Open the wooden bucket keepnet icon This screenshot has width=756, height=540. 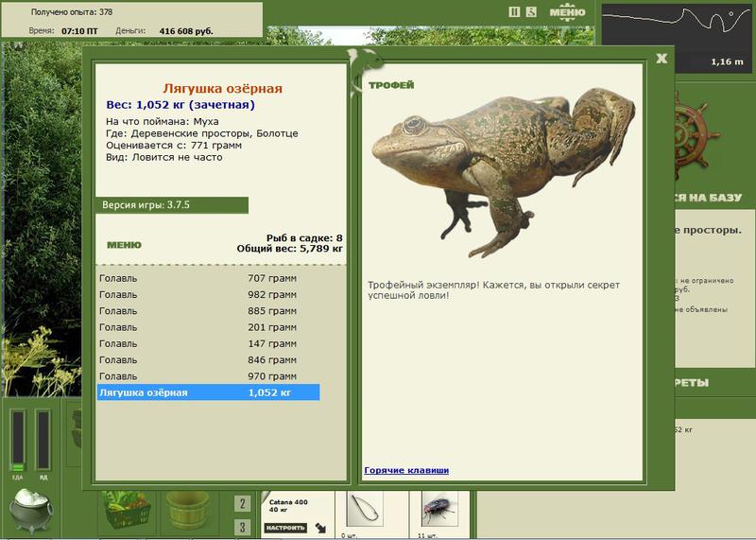point(187,511)
